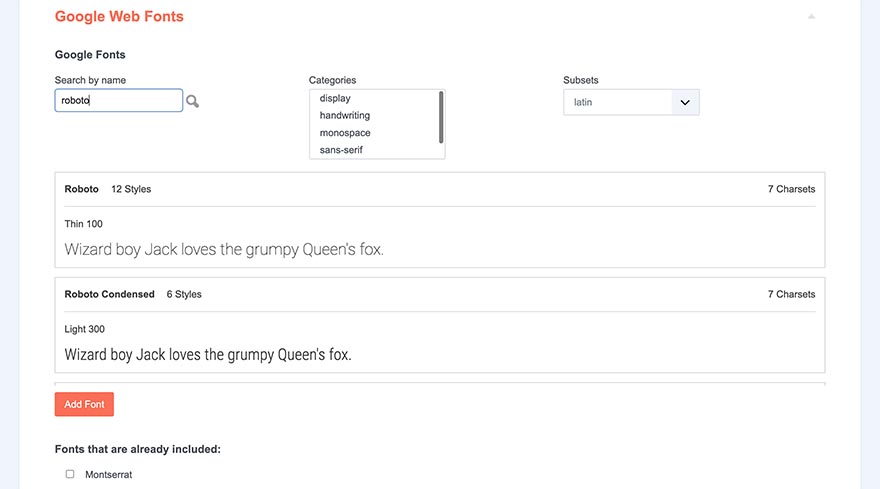This screenshot has height=489, width=880.
Task: Click the Thin 100 style label
Action: tap(84, 224)
